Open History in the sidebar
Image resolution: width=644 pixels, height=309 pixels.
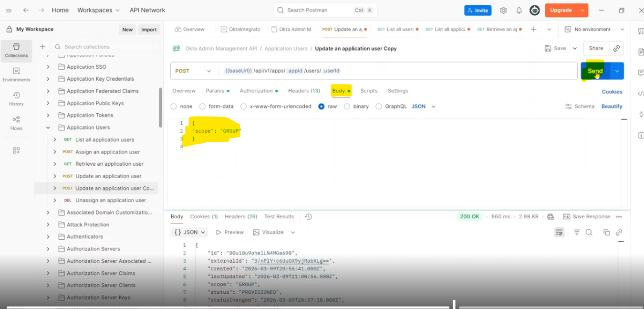click(x=16, y=98)
